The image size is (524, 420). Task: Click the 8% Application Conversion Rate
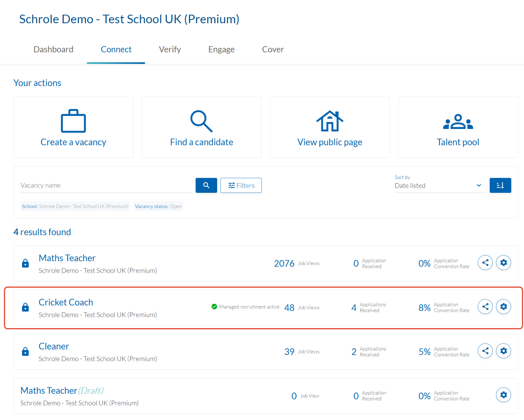[x=444, y=308]
